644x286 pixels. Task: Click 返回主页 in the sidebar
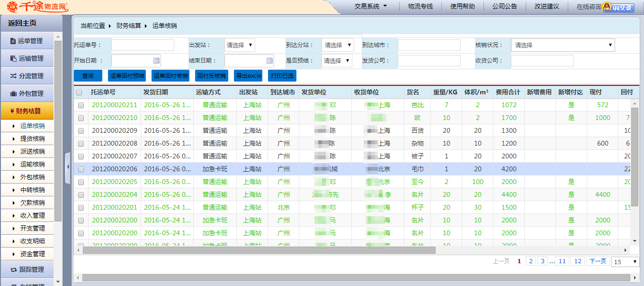pos(22,23)
